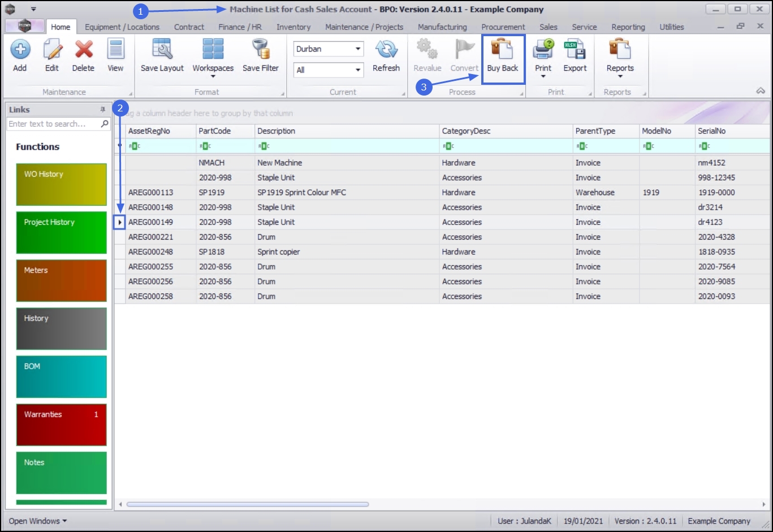Open the red Warranties tile
Viewport: 773px width, 532px height.
click(x=62, y=425)
